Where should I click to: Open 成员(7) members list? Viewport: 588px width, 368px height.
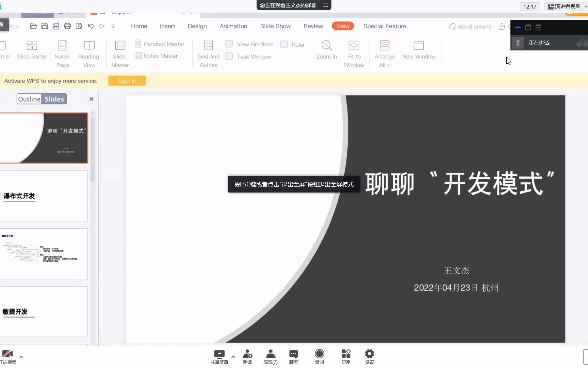271,357
